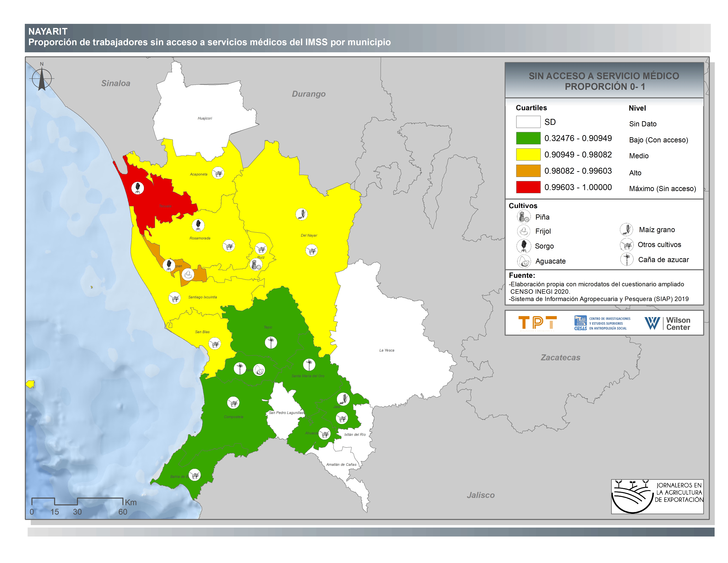Select the white SD legend swatch
The image size is (728, 563).
(x=528, y=122)
